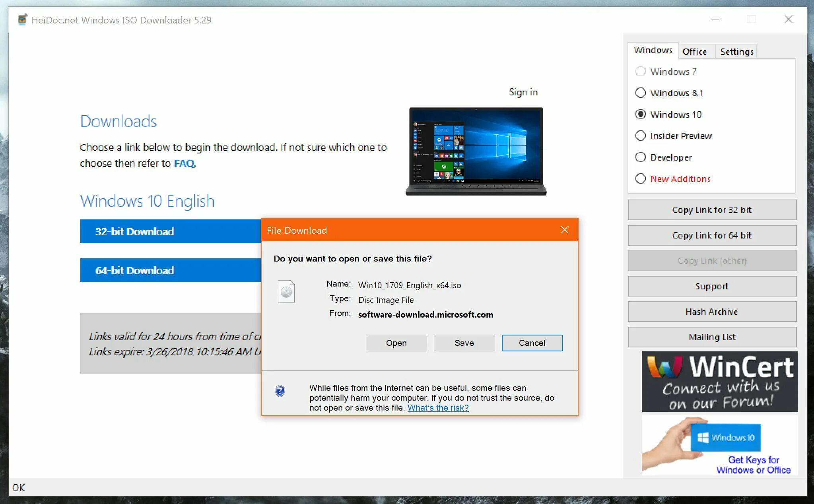The image size is (814, 504).
Task: Switch to the Office tab
Action: click(694, 52)
